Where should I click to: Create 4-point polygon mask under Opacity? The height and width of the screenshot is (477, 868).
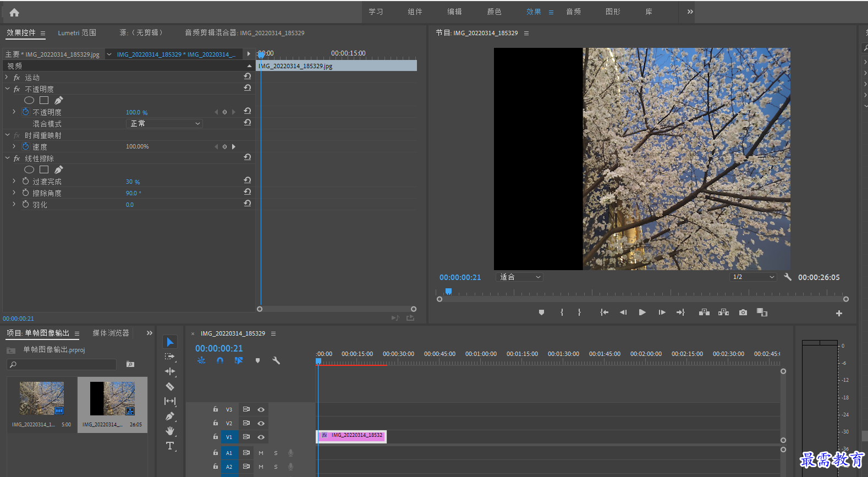coord(44,100)
